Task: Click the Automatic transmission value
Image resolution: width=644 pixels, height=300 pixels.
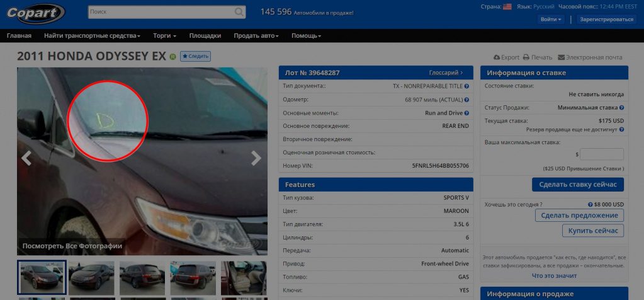Action: coord(455,250)
